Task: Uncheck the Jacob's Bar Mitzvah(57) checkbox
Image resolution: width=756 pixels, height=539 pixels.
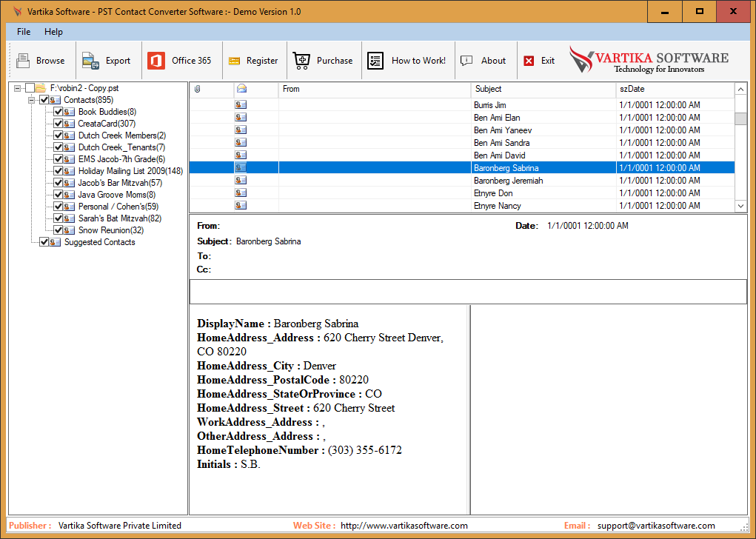Action: click(58, 183)
